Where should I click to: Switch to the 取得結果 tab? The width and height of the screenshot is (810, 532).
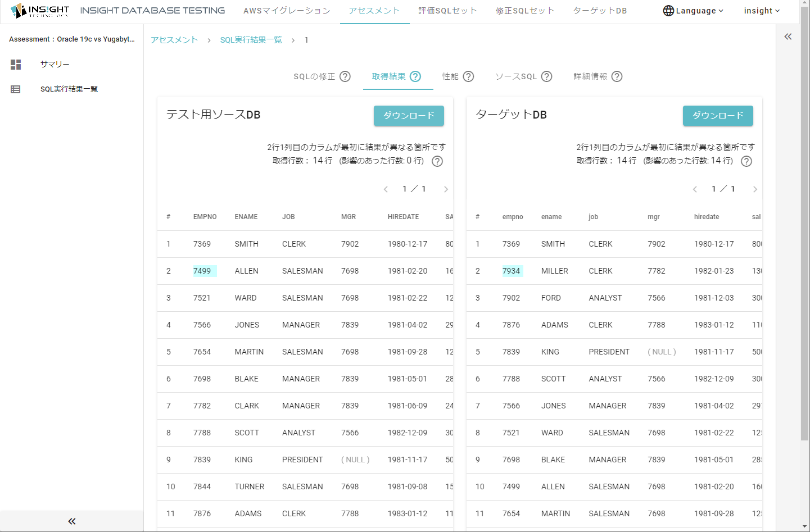coord(388,76)
